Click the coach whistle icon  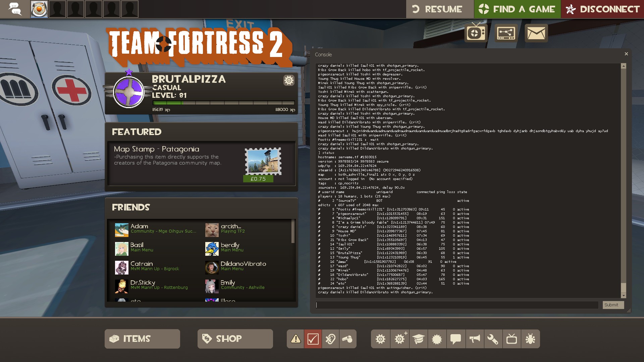point(347,339)
